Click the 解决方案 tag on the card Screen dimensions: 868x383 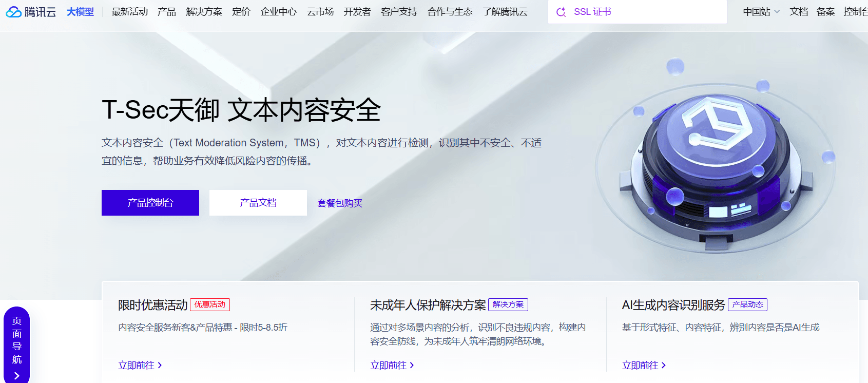[508, 304]
